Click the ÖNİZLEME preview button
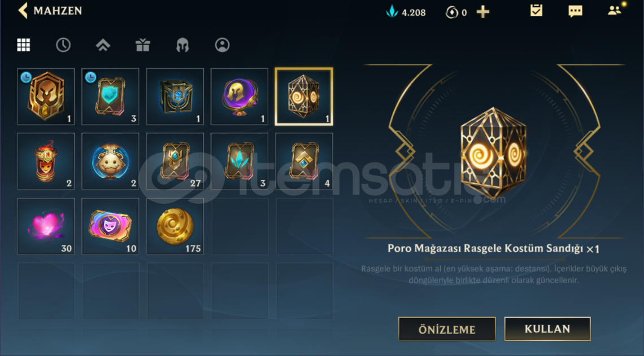The image size is (644, 356). coord(447,329)
